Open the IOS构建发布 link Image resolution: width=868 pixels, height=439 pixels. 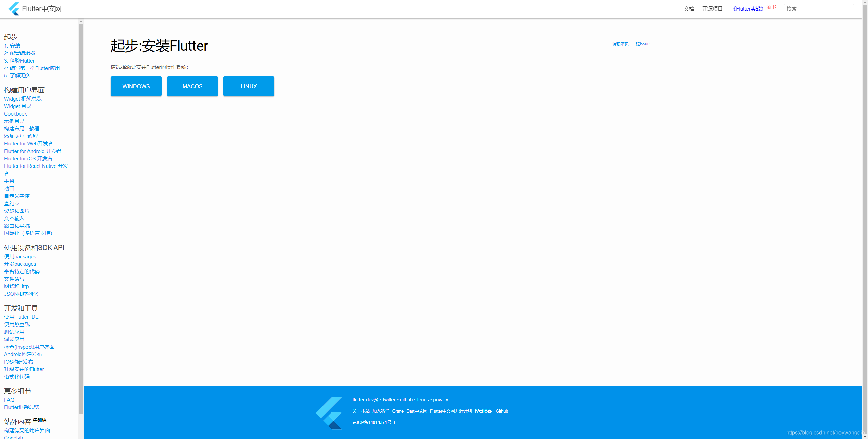pos(19,362)
